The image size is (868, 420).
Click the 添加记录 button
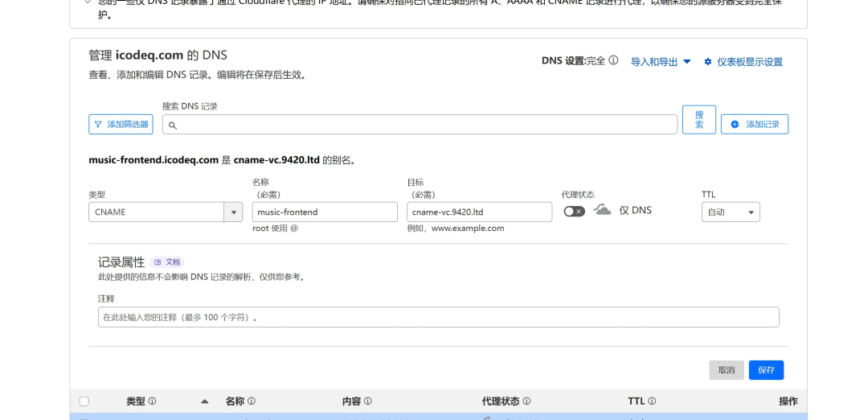[755, 125]
